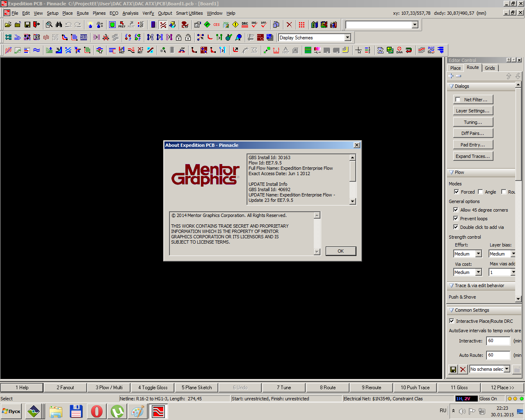Open Layer Settings dialog
This screenshot has width=525, height=420.
pos(473,111)
